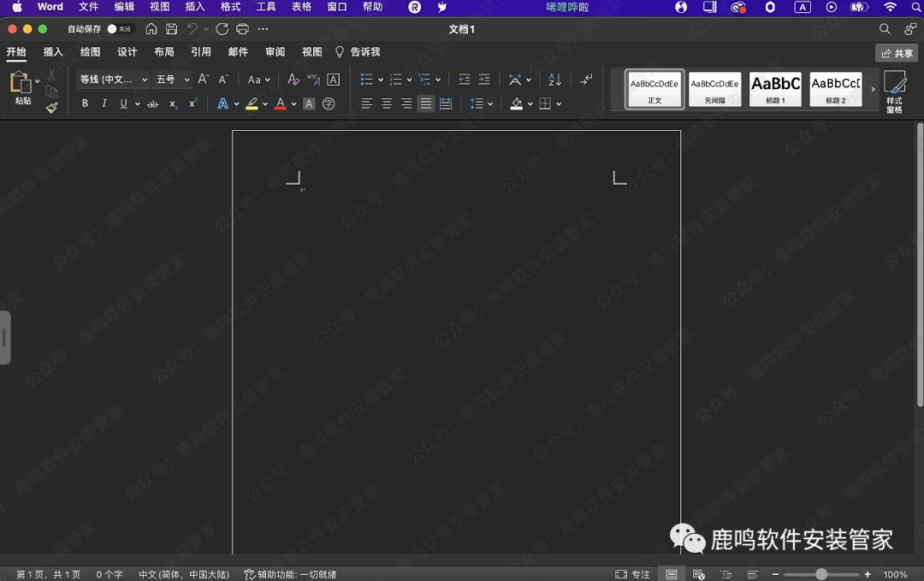Increase paragraph indent
Viewport: 924px width, 581px height.
pos(484,80)
